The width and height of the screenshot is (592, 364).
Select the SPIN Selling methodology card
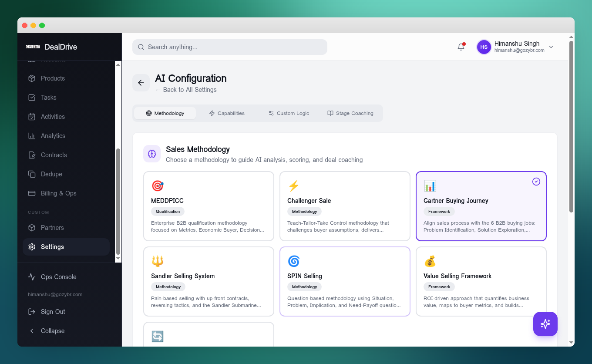pyautogui.click(x=345, y=281)
